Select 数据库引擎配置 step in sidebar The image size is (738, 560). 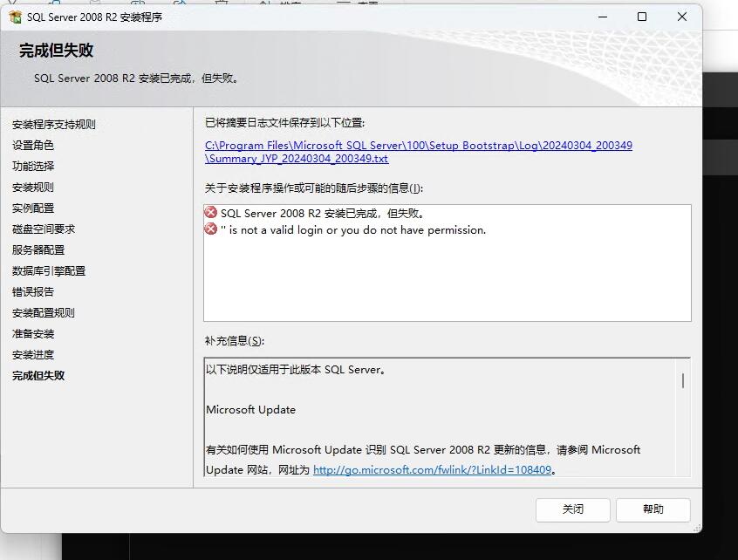tap(49, 271)
